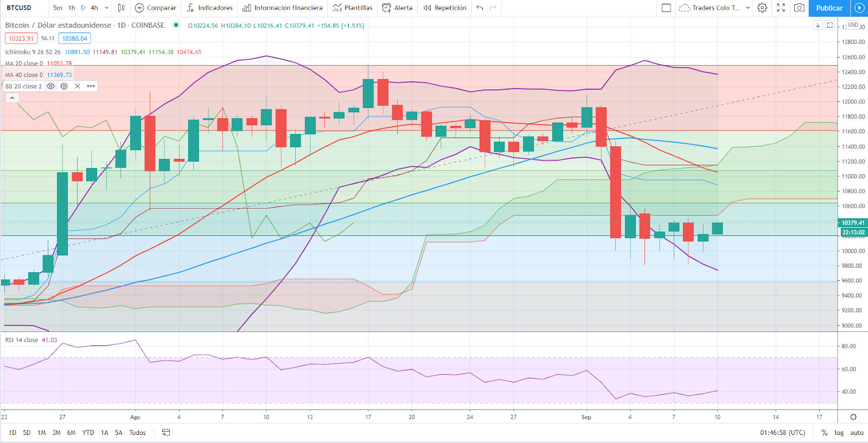Click the green market status dot
868x443 pixels.
[x=176, y=25]
